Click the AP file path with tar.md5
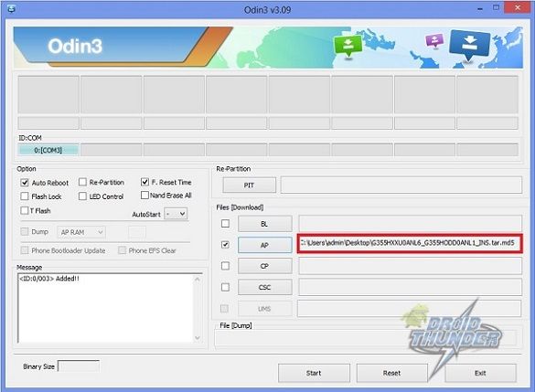This screenshot has height=392, width=535. [x=410, y=243]
